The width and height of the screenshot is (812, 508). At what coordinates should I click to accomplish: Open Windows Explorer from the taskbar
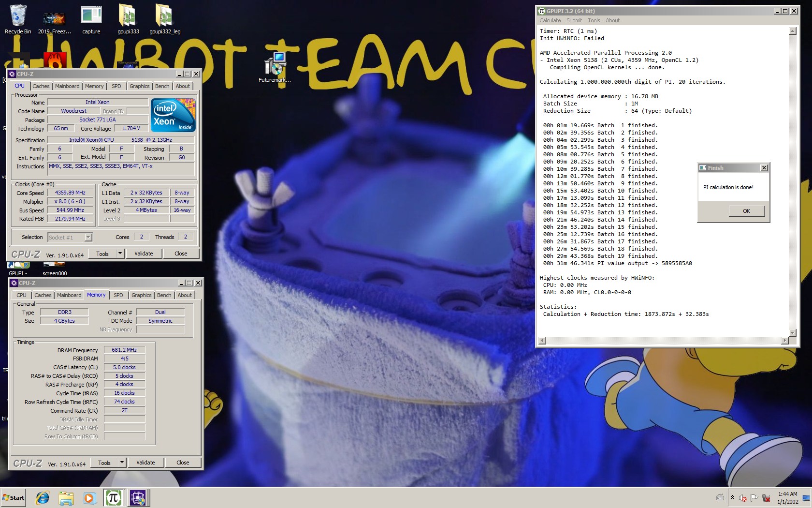66,497
